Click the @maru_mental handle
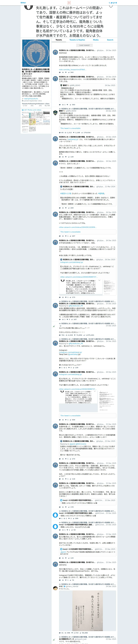 coord(72,586)
